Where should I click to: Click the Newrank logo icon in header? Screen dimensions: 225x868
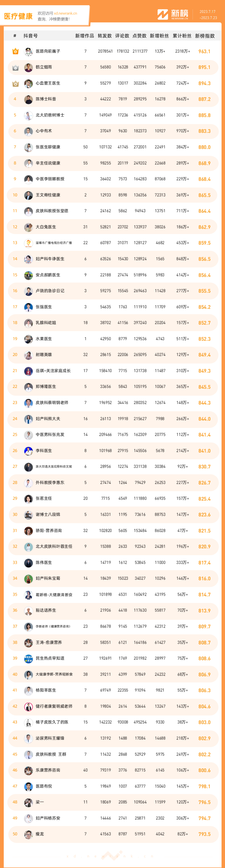coord(163,14)
